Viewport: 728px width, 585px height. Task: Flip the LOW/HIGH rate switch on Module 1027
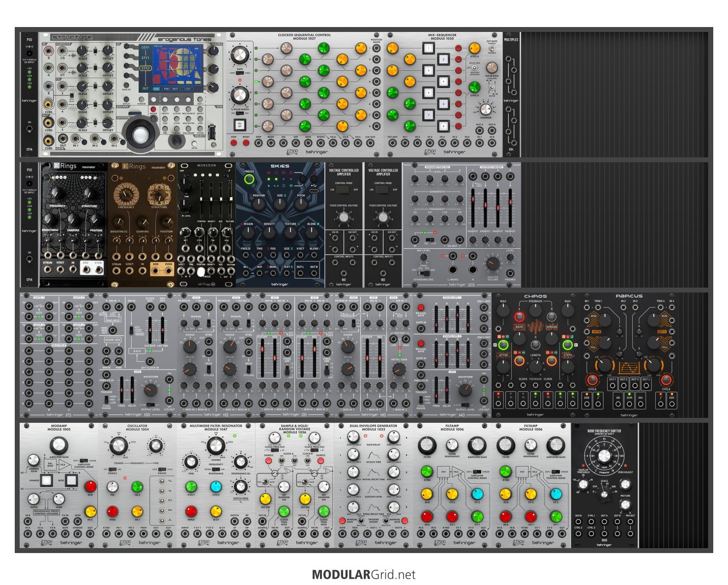pos(239,73)
